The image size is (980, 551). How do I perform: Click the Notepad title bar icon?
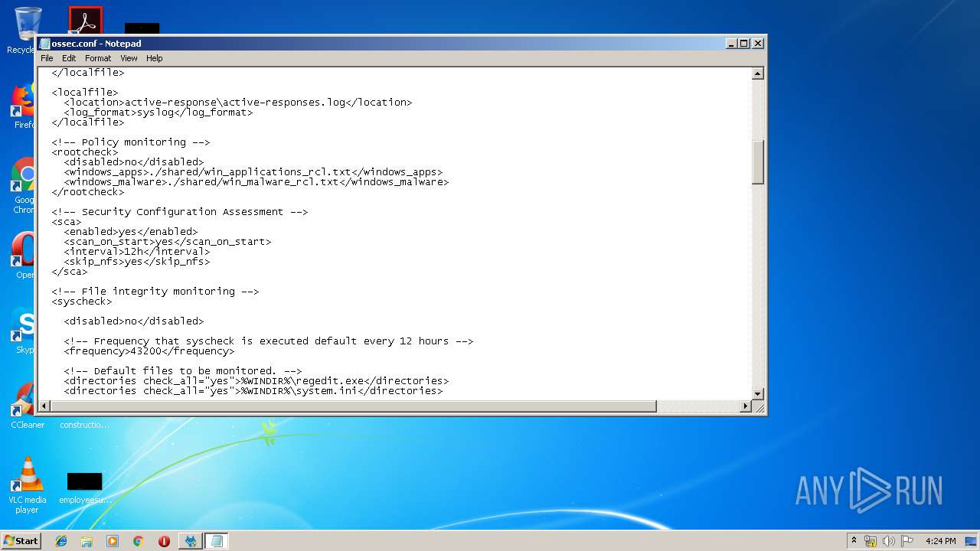[x=45, y=44]
